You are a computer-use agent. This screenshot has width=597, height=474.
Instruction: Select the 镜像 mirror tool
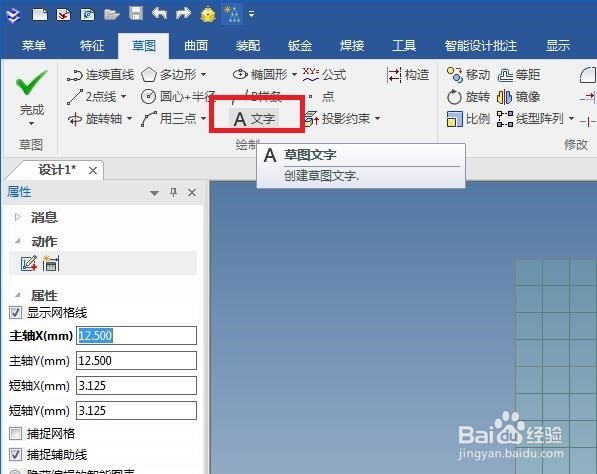[519, 97]
